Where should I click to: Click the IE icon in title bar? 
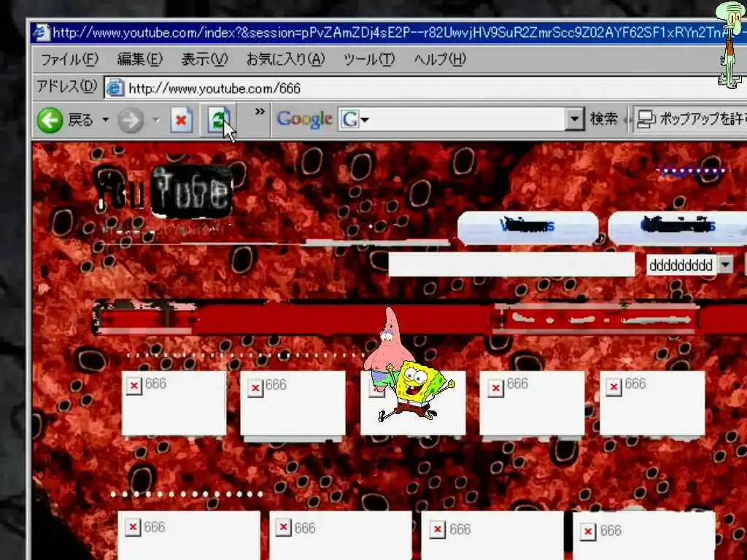(41, 32)
